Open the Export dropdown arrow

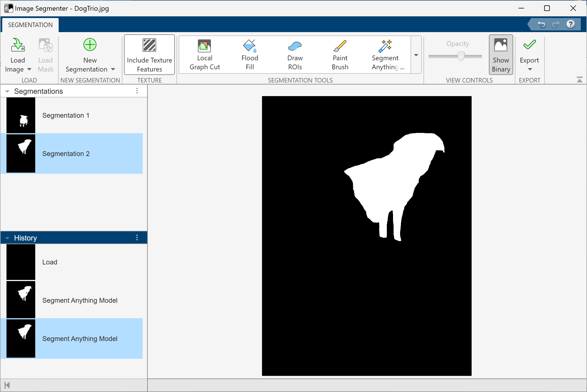coord(529,70)
